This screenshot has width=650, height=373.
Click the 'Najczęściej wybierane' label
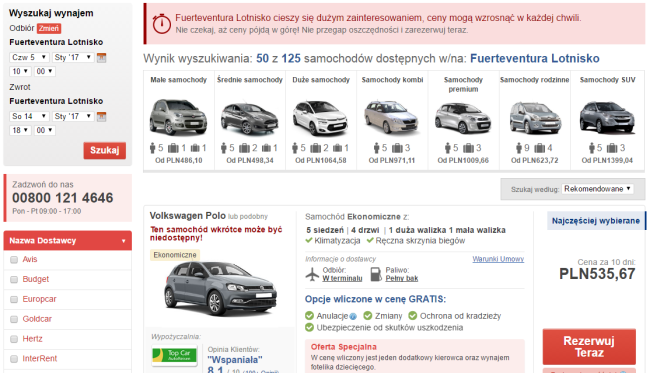click(596, 221)
